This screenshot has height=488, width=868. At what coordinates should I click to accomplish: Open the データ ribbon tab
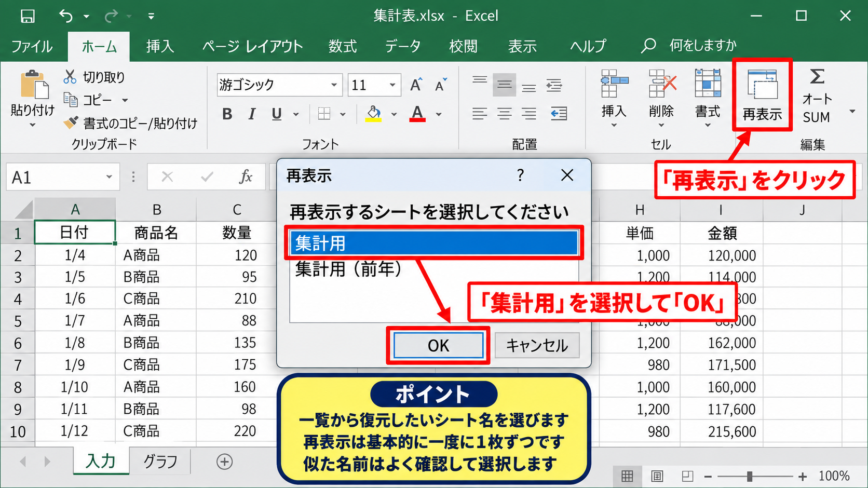[x=403, y=47]
